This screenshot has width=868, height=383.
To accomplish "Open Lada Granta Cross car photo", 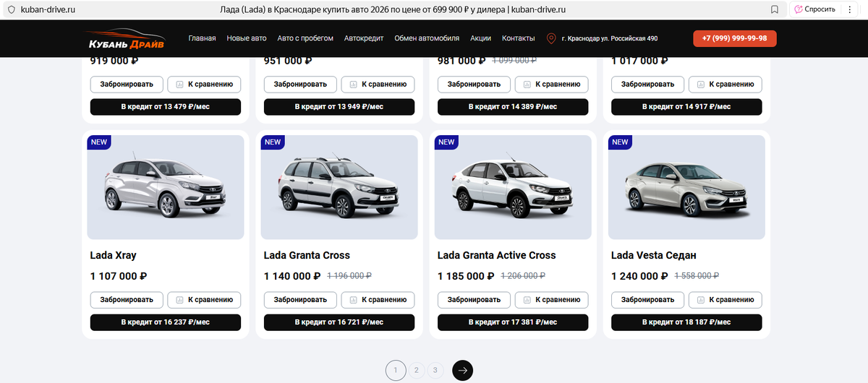I will point(339,187).
